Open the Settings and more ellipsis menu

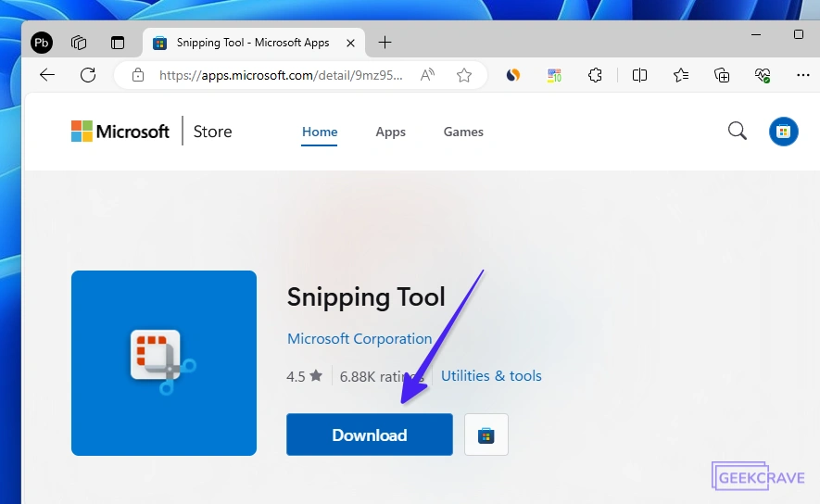802,75
